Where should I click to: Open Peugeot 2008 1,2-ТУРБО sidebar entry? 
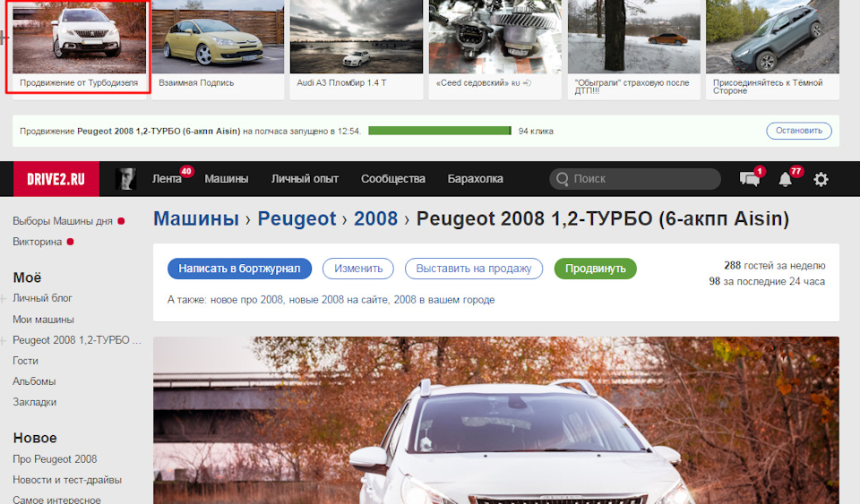(x=77, y=339)
